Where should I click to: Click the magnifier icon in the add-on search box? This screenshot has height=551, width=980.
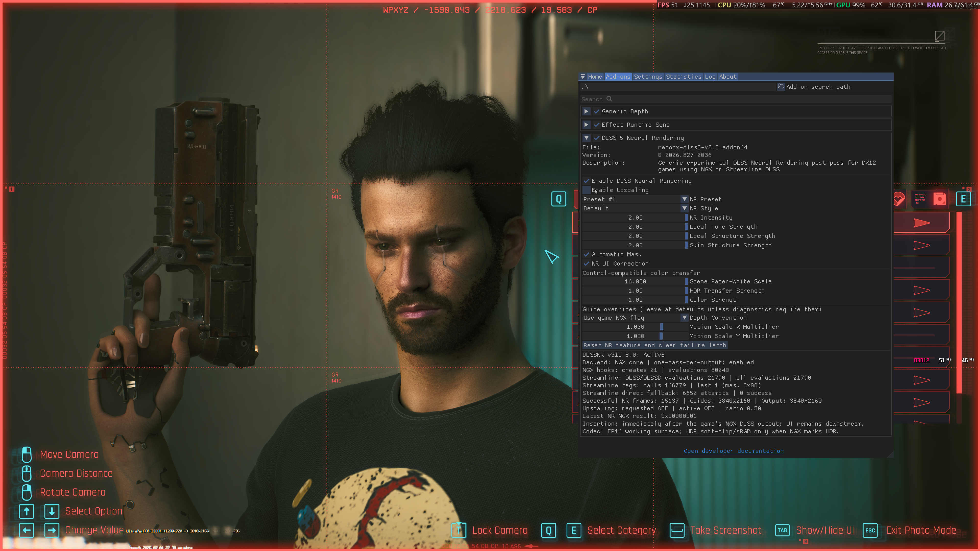pos(609,99)
